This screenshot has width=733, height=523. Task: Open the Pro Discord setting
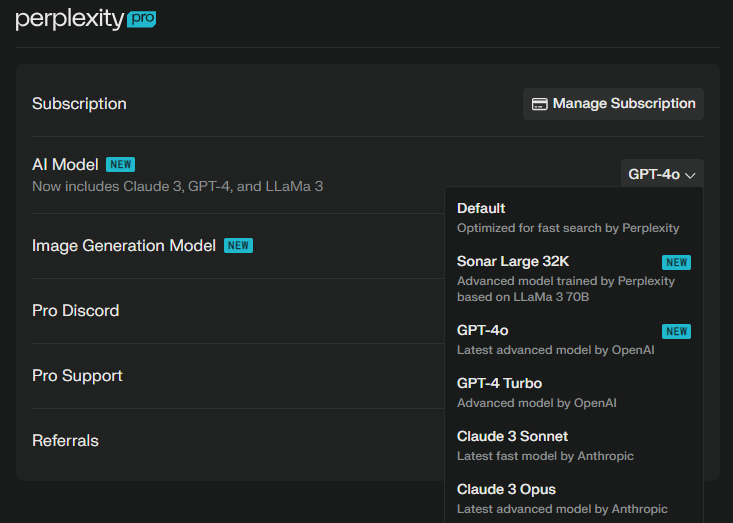coord(76,311)
